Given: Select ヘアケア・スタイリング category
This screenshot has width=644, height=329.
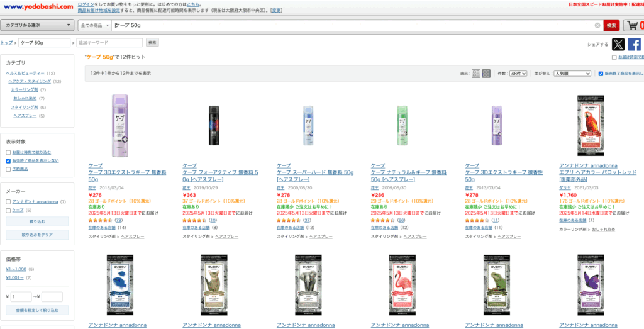Looking at the screenshot, I should tap(30, 81).
